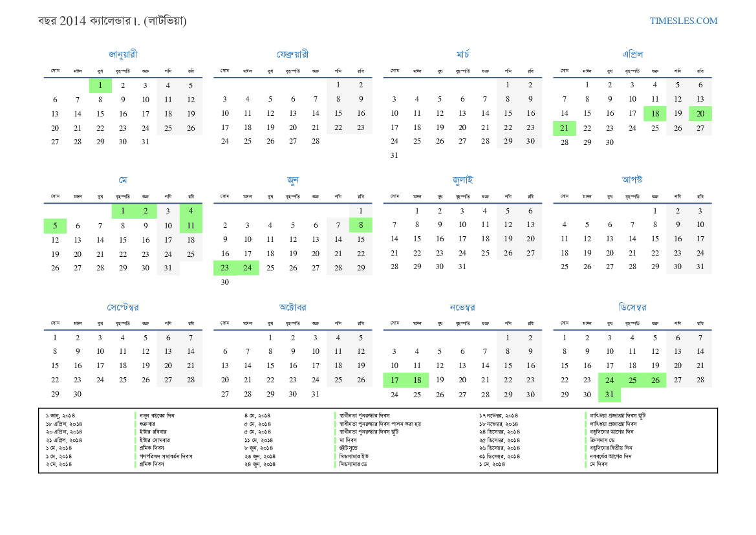Image resolution: width=756 pixels, height=535 pixels.
Task: Open the TIMESLES.COM link
Action: tap(683, 21)
